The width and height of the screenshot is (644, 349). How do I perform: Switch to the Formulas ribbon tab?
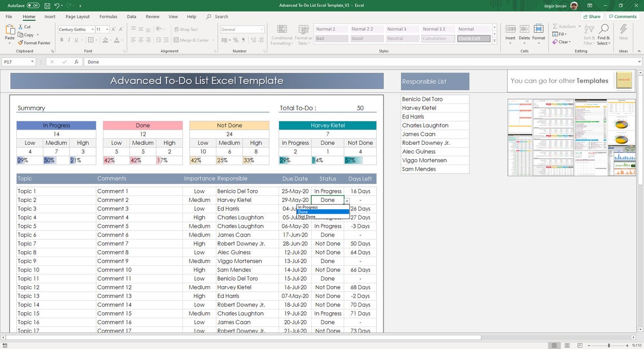click(108, 16)
